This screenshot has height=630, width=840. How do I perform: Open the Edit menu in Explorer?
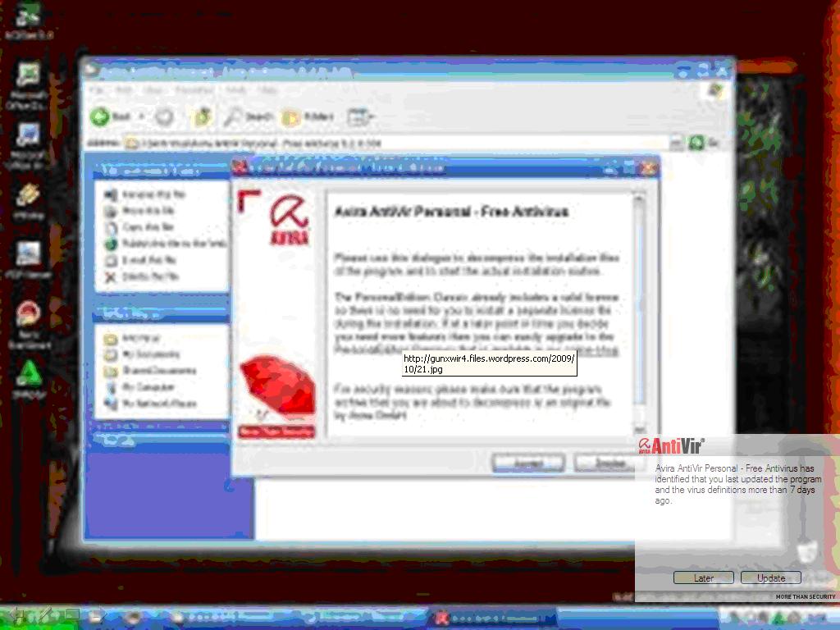click(x=124, y=89)
